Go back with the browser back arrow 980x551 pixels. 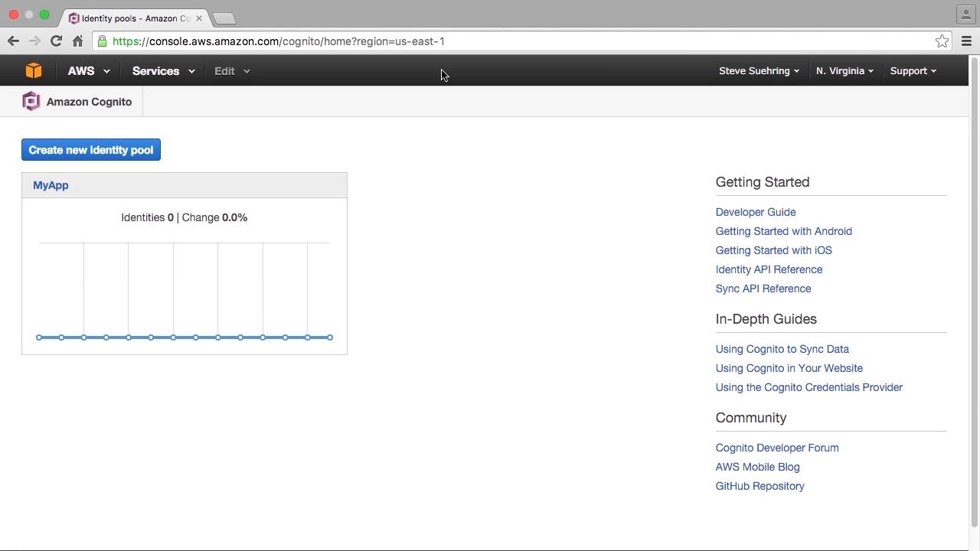tap(13, 41)
